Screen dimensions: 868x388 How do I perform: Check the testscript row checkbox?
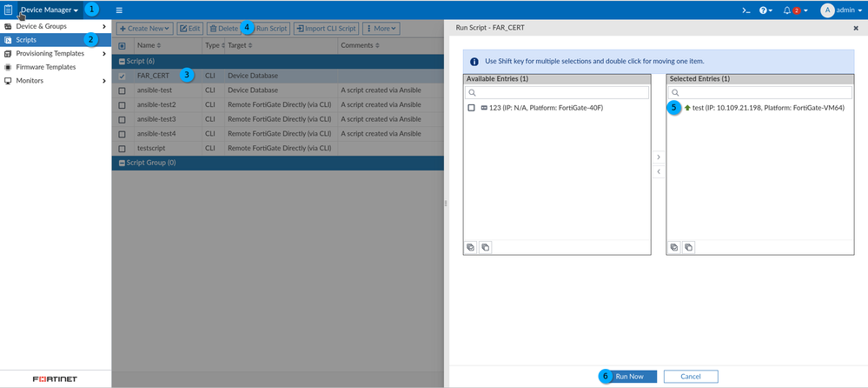click(x=123, y=149)
